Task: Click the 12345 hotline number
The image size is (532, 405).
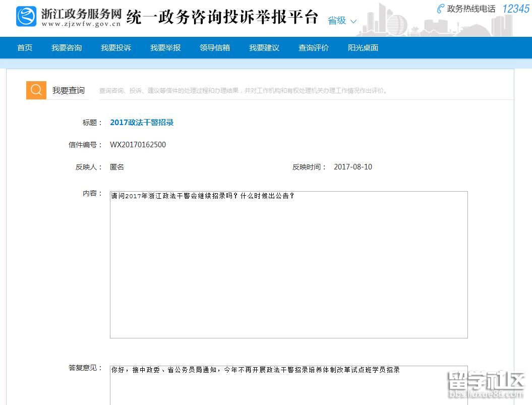Action: tap(515, 9)
